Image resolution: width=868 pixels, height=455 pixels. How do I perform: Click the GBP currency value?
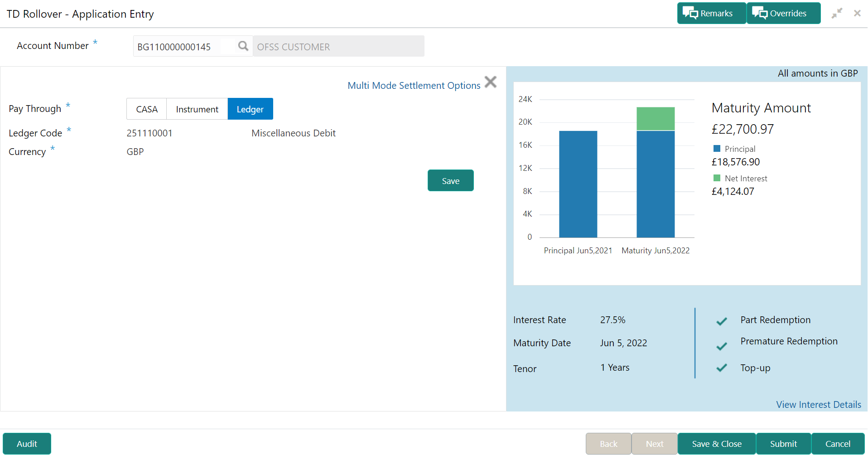click(x=135, y=151)
